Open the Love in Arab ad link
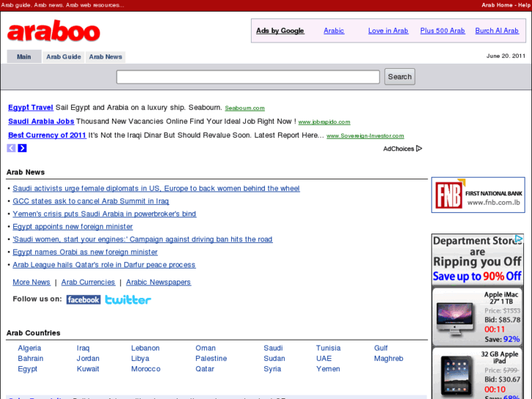Viewport: 532px width, 399px height. [x=388, y=31]
